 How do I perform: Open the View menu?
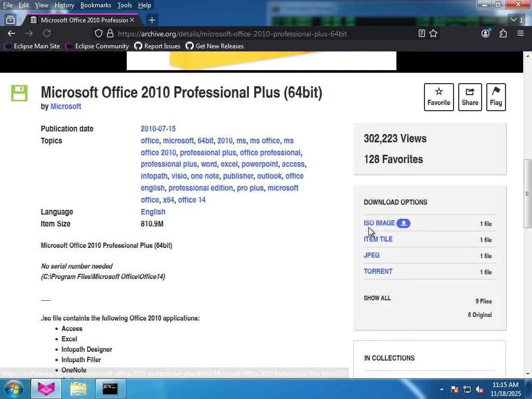tap(42, 5)
